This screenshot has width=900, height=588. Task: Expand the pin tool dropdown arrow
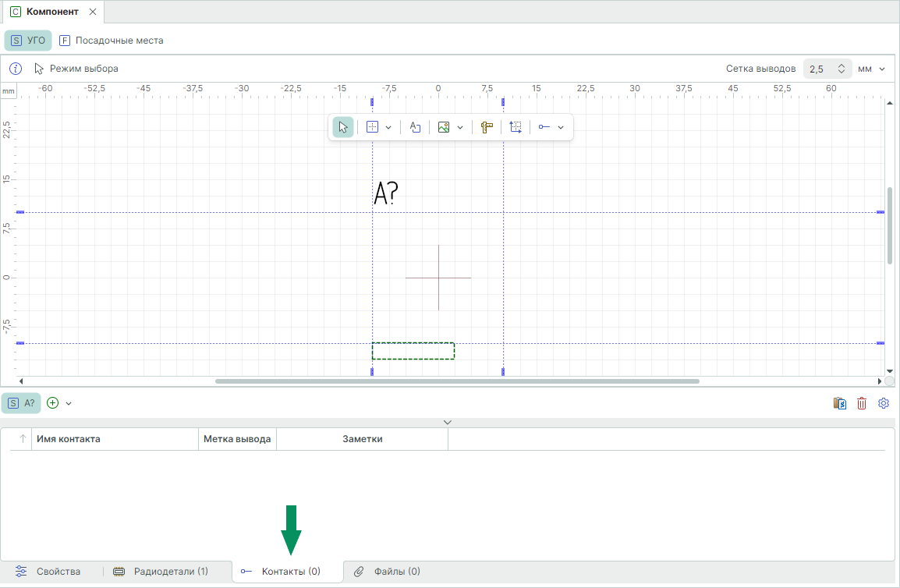(x=561, y=127)
